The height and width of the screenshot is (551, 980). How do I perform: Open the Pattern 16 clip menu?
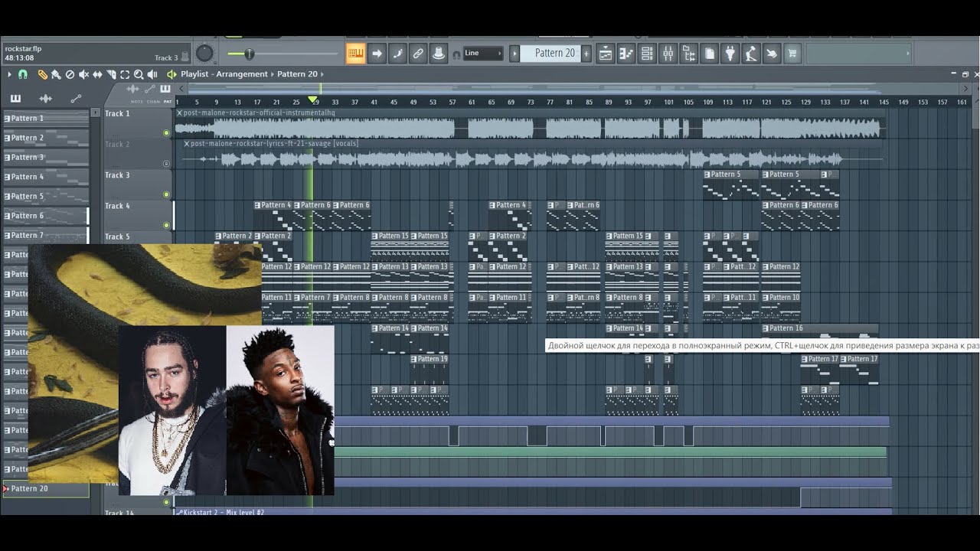click(766, 328)
